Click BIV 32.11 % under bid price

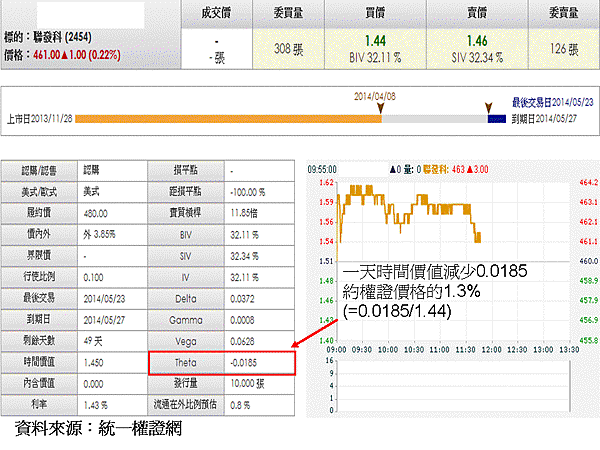(375, 58)
